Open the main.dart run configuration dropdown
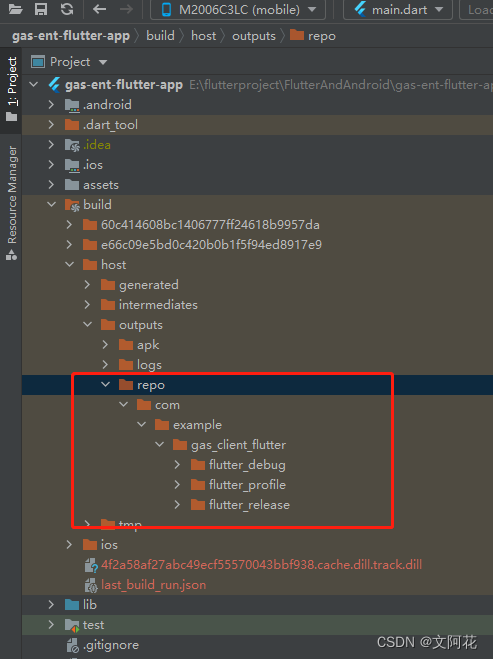Screen dimensions: 493x659 coord(398,10)
